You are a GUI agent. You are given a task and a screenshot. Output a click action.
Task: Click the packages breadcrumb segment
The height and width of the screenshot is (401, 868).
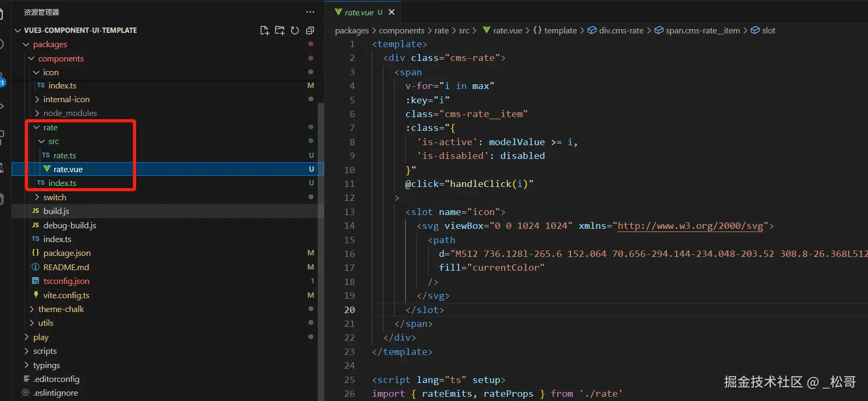(352, 31)
